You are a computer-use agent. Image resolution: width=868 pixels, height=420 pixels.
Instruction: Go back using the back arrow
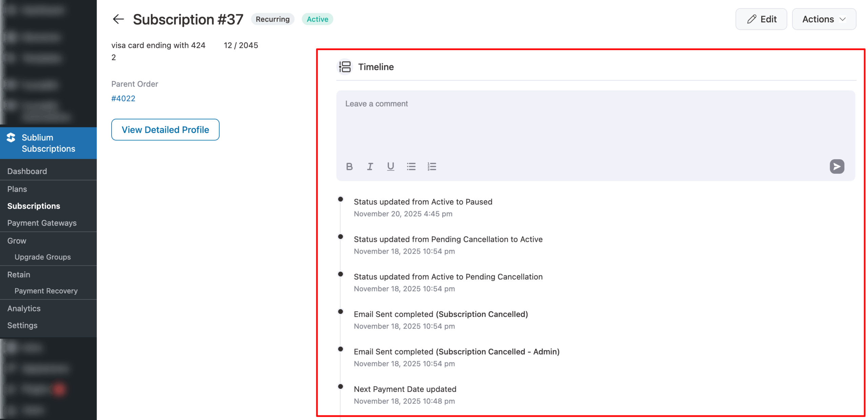point(118,19)
